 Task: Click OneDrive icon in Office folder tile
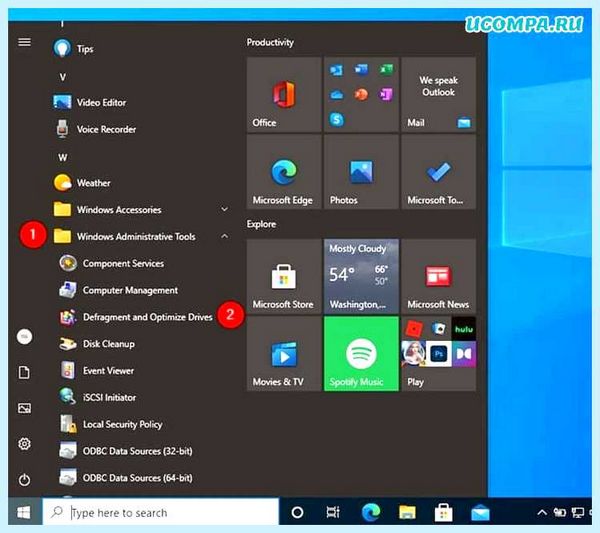[x=337, y=94]
